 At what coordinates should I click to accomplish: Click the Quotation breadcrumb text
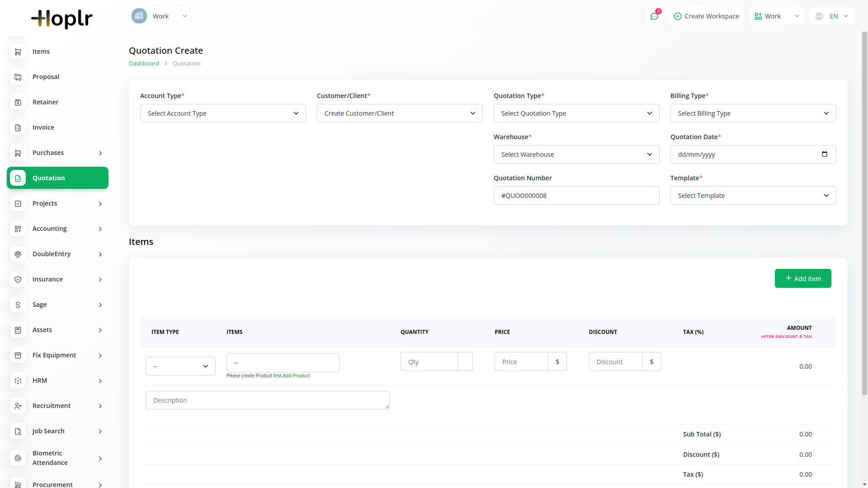click(186, 63)
